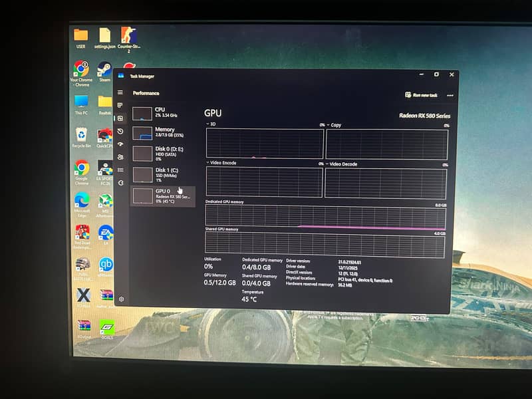Click the Task Manager title bar app icon

point(121,76)
